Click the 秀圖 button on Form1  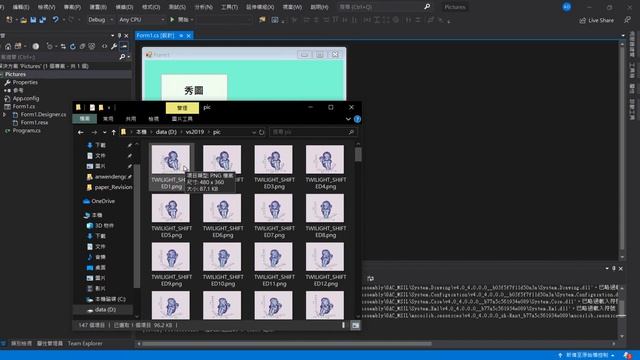pyautogui.click(x=194, y=87)
